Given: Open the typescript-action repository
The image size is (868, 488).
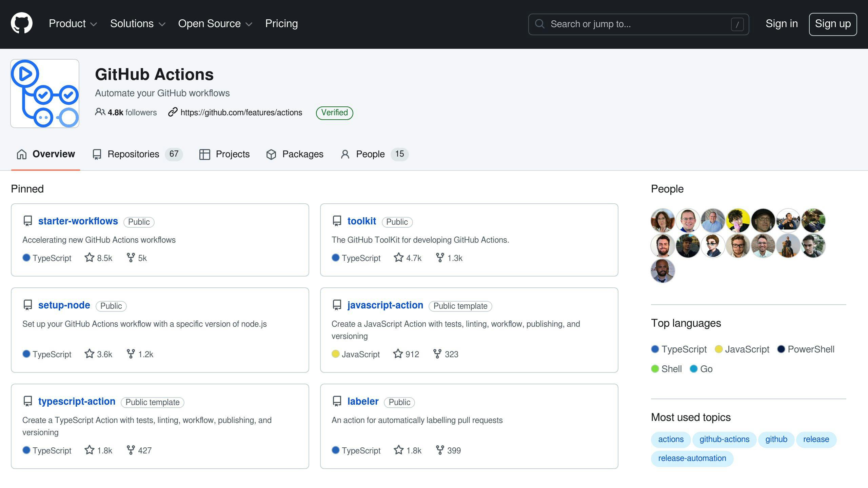Looking at the screenshot, I should 77,402.
